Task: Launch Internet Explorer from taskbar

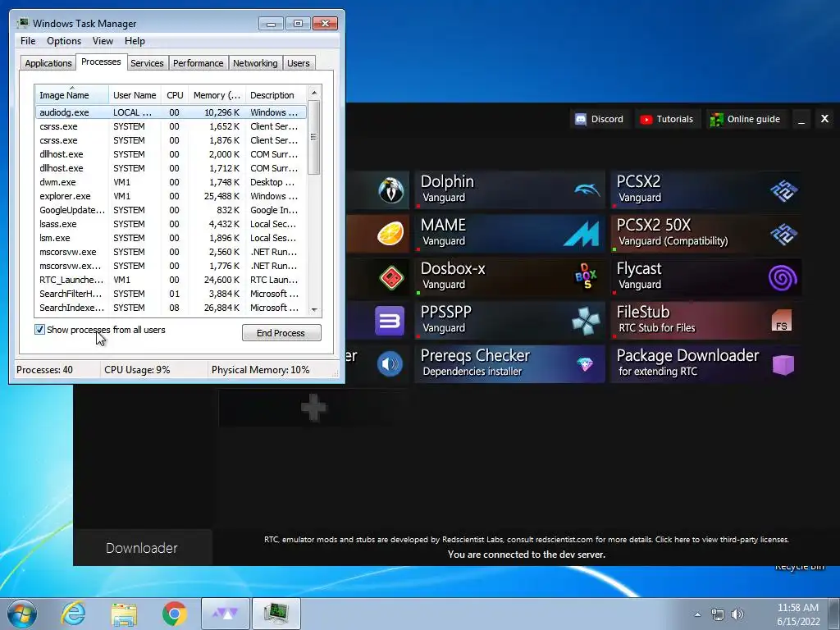Action: (x=73, y=614)
